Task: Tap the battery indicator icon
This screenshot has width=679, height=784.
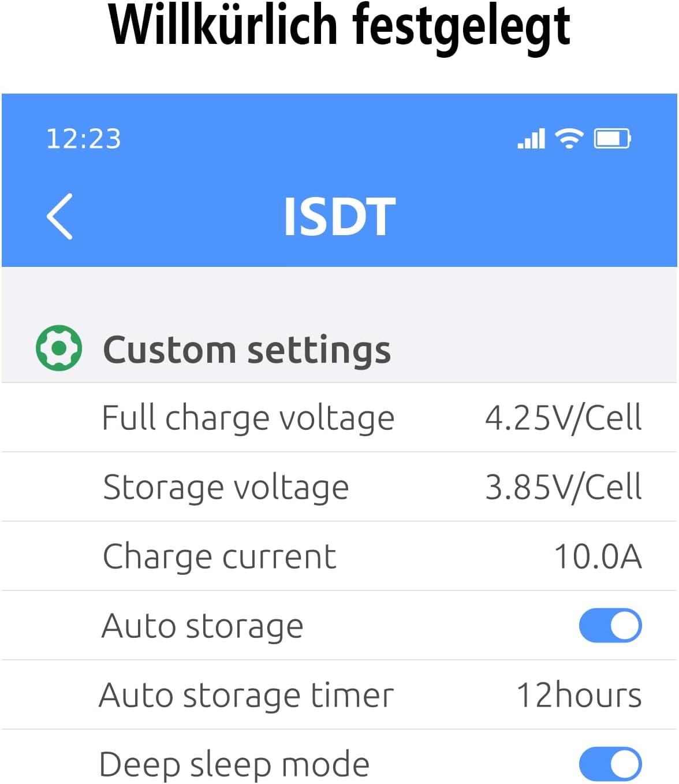Action: pyautogui.click(x=612, y=139)
